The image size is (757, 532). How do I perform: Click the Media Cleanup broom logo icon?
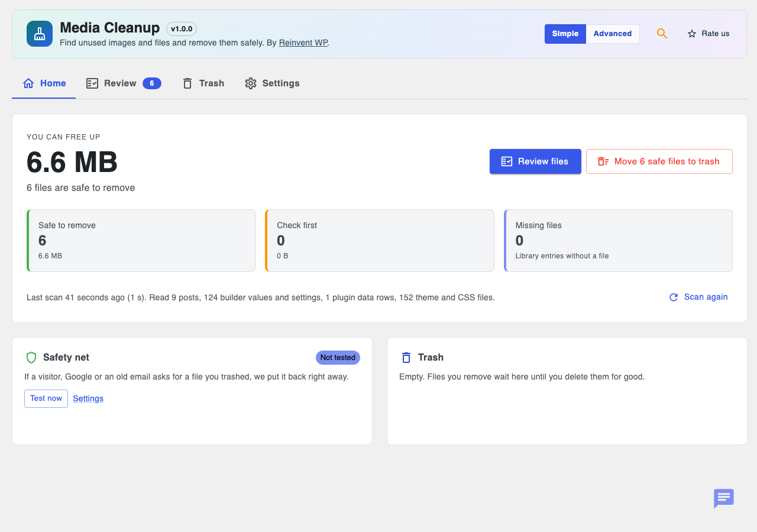[x=40, y=34]
